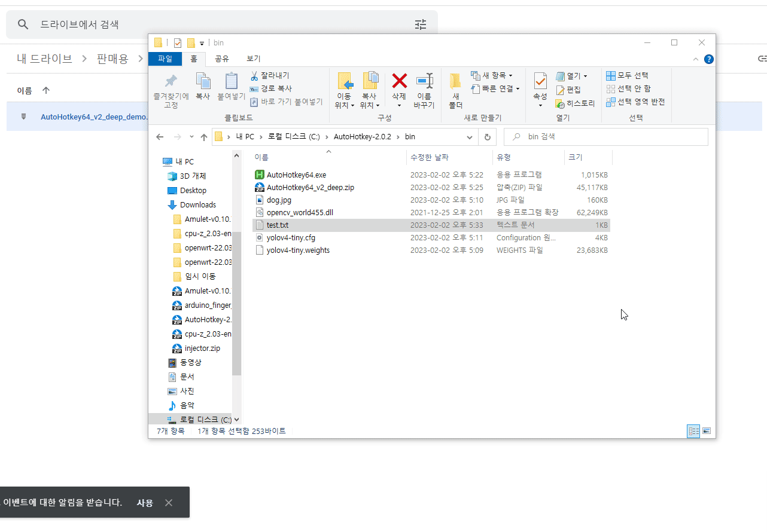Click the blue Help question mark icon
The width and height of the screenshot is (767, 532).
click(x=709, y=59)
